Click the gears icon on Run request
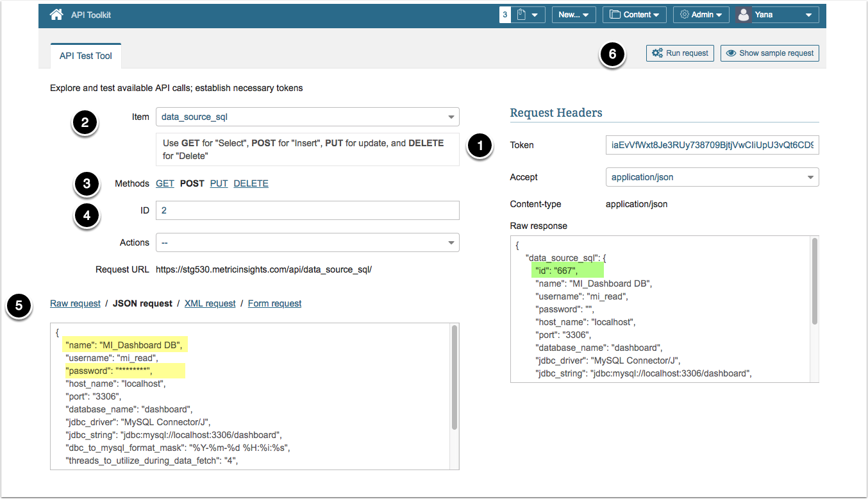Screen dimensions: 868x499 point(657,53)
